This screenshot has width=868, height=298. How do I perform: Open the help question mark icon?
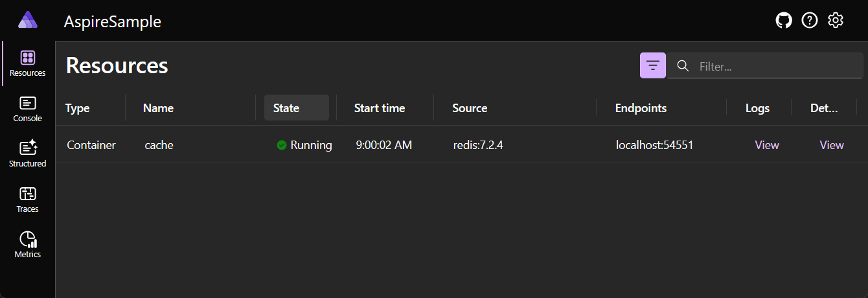810,21
